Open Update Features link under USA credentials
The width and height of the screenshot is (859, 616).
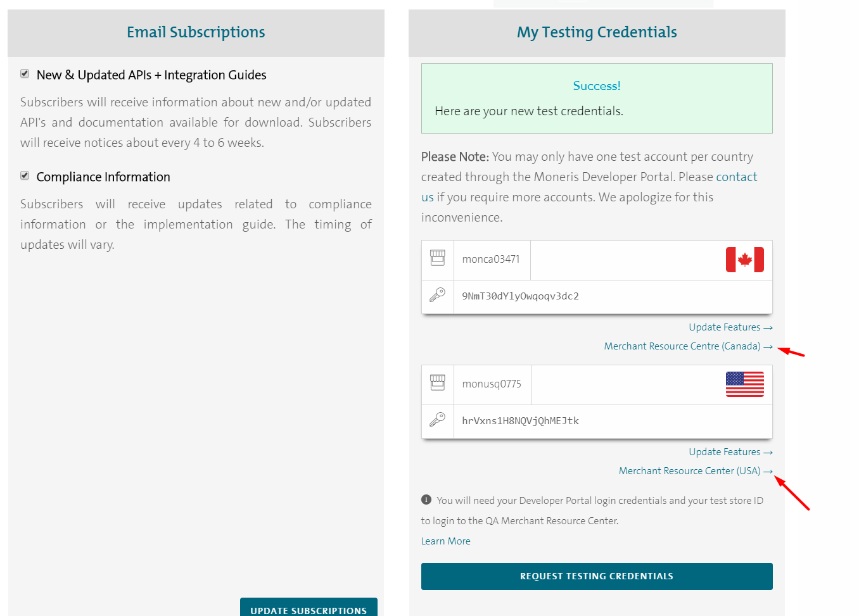pyautogui.click(x=730, y=452)
